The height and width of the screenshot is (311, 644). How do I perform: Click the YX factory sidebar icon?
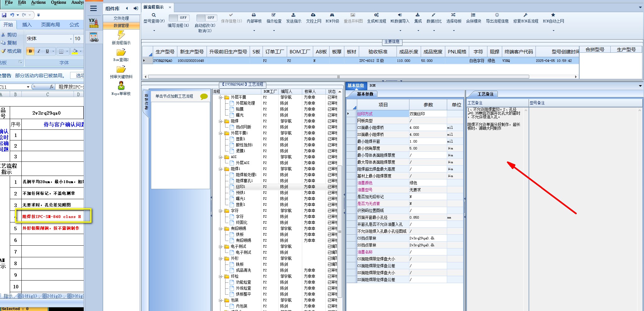click(94, 23)
